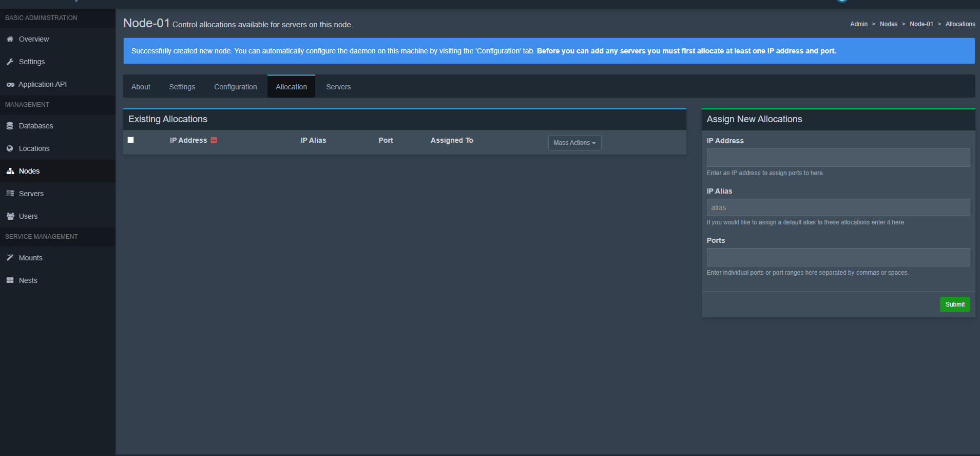
Task: Click the Locations globe icon
Action: 10,148
